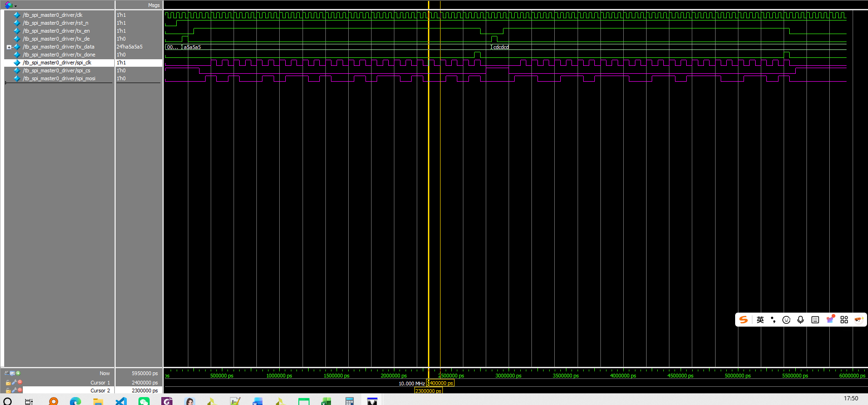Toggle the lock on Cursor 1
Screen dimensions: 868x405
coord(8,383)
